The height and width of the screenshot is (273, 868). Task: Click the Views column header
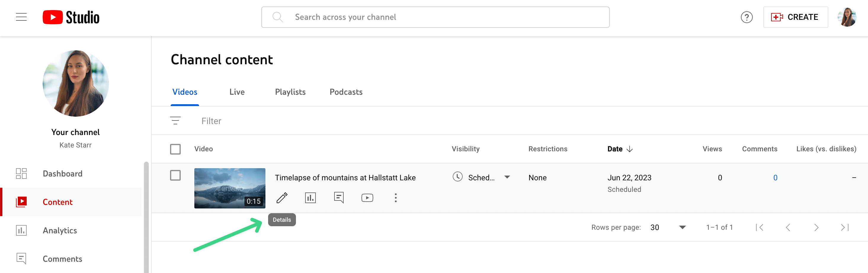(x=712, y=149)
